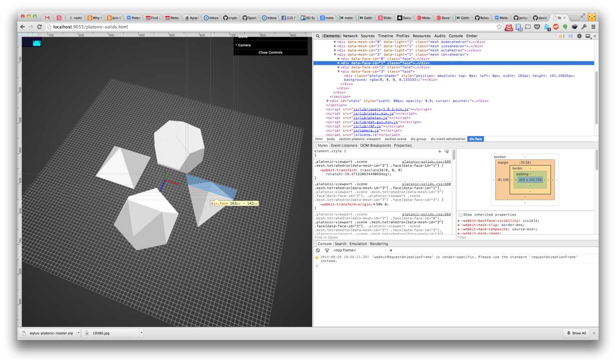Open DevTools settings gear

pyautogui.click(x=579, y=36)
